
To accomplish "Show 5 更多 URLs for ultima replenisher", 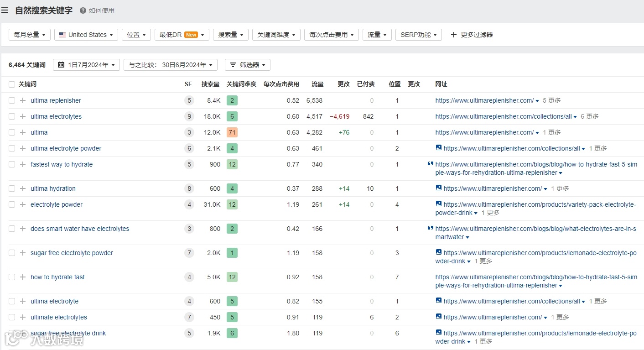I will click(552, 100).
